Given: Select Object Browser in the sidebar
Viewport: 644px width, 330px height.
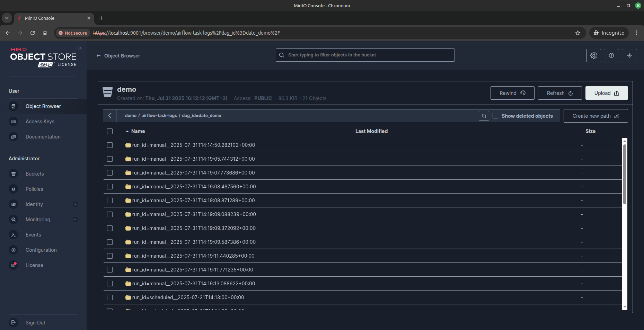Looking at the screenshot, I should tap(43, 106).
